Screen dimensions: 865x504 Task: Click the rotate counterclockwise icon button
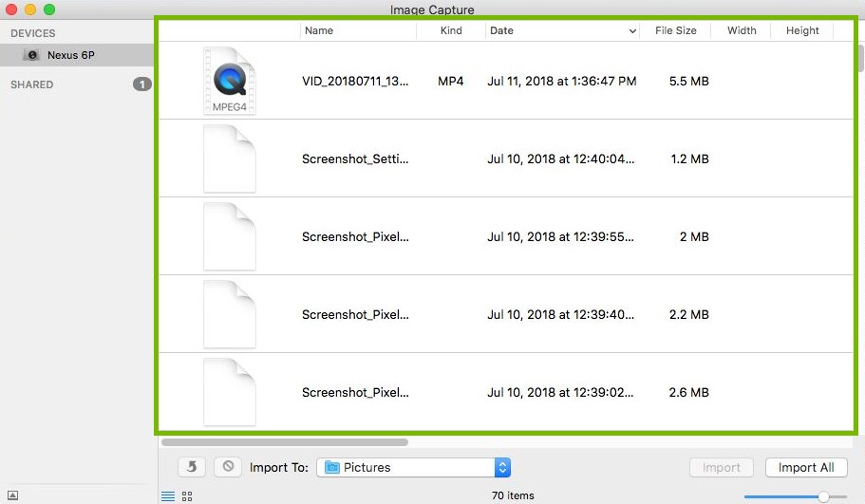click(x=192, y=467)
